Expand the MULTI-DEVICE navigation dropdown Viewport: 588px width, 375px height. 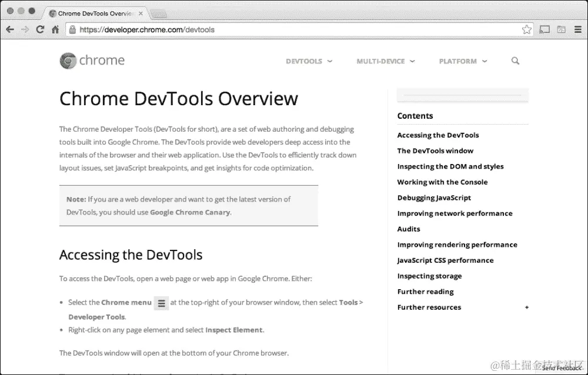[386, 61]
